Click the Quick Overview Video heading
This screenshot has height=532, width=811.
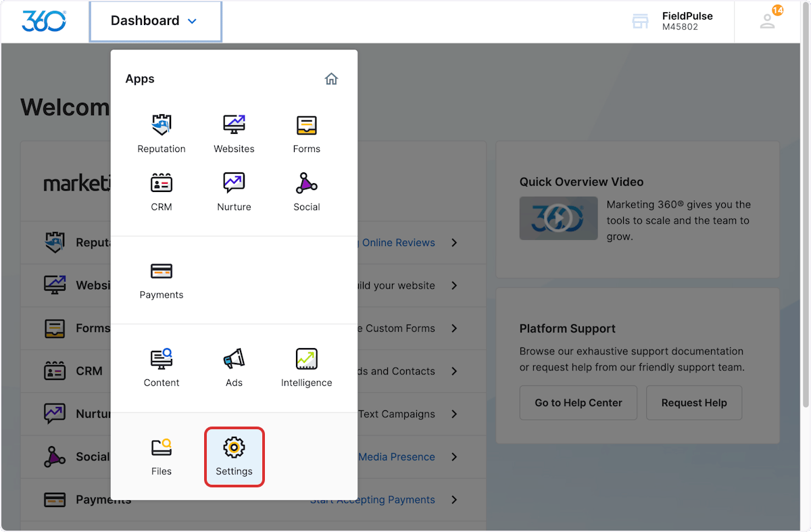tap(581, 182)
